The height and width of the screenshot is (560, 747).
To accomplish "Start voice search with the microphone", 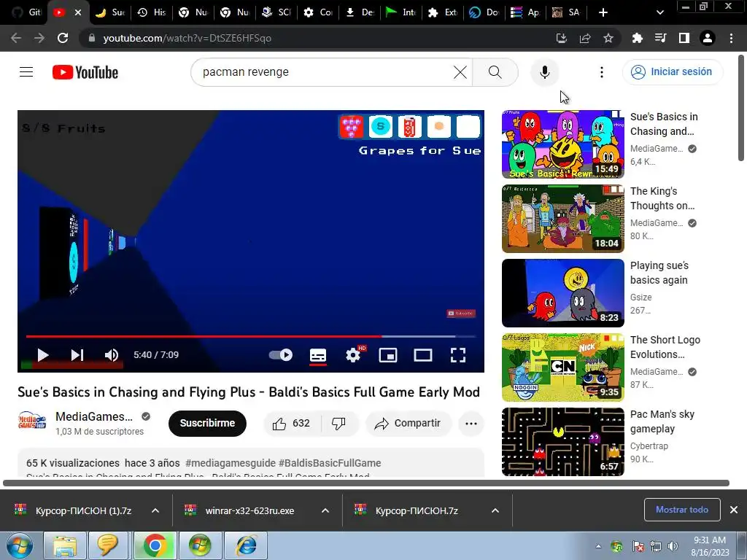I will click(x=544, y=72).
